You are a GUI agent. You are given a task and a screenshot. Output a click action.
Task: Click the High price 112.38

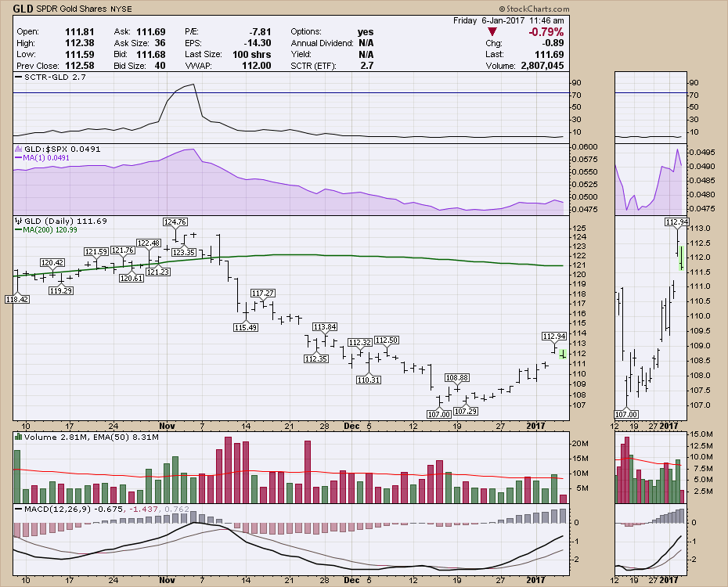pos(79,43)
